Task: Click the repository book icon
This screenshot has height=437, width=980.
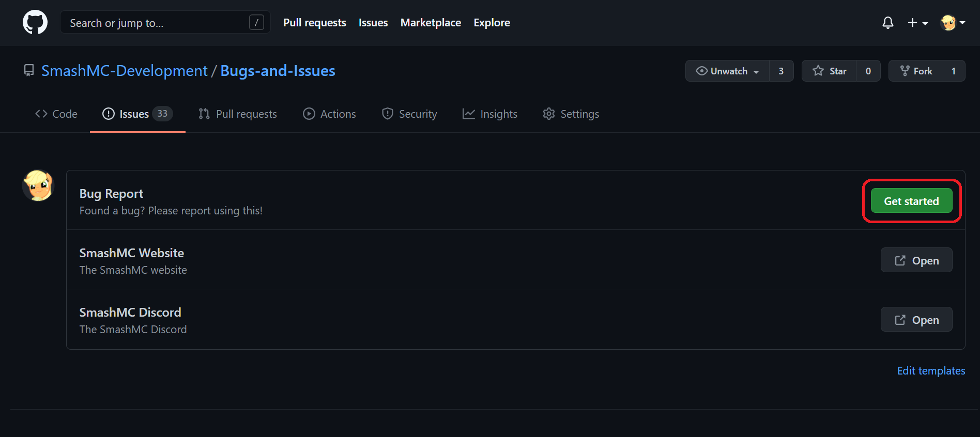Action: [x=29, y=70]
